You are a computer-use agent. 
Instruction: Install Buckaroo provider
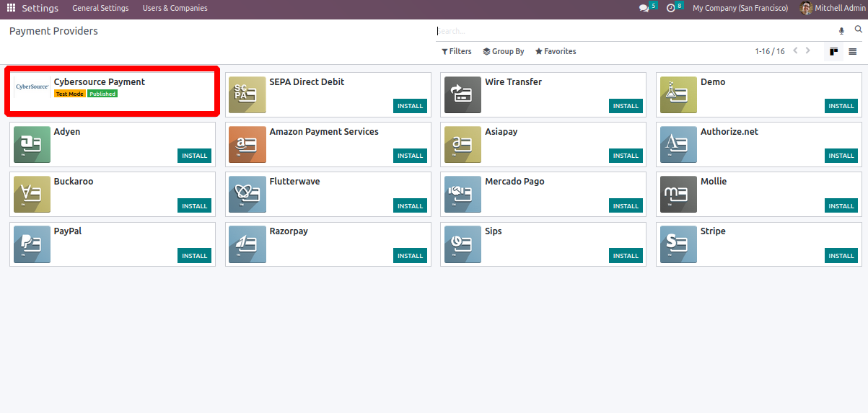pos(195,205)
